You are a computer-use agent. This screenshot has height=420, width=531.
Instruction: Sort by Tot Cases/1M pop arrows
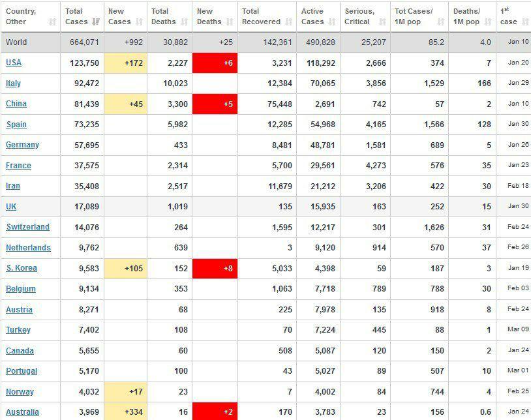440,22
